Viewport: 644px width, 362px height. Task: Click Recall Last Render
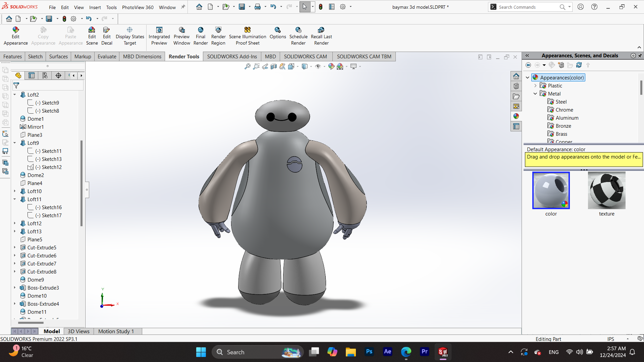coord(321,35)
